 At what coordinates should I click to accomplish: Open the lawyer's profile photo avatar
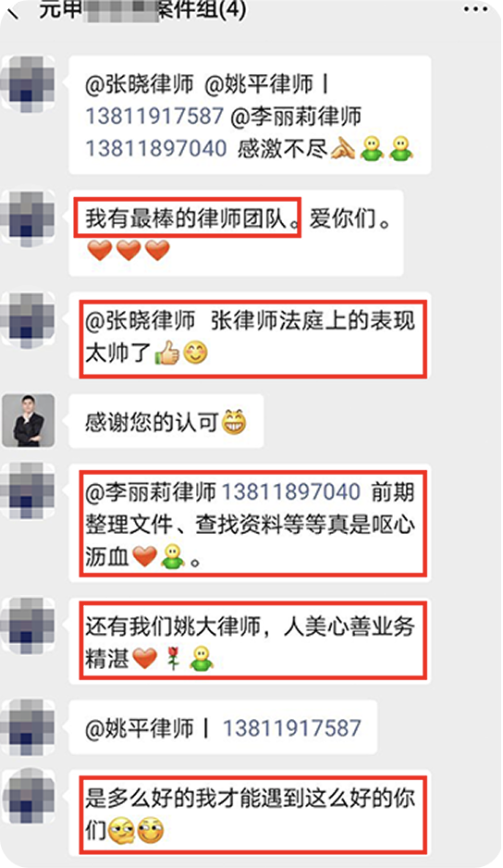point(29,421)
